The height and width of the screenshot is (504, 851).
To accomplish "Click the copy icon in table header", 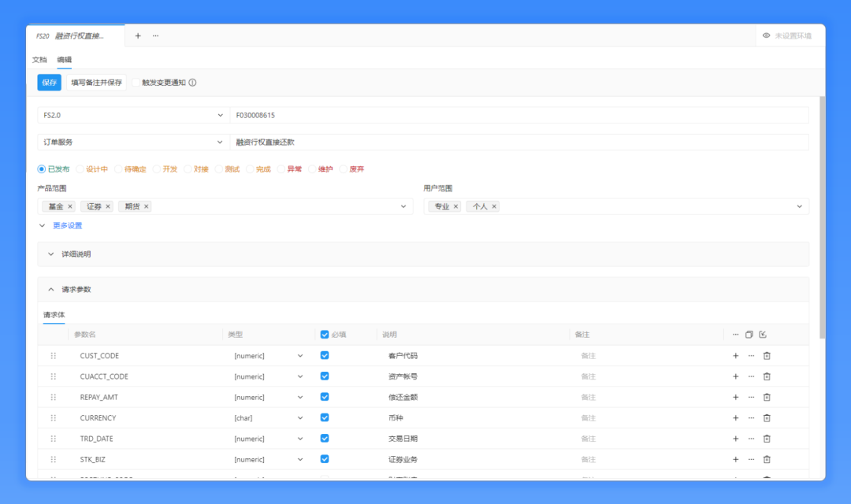I will [x=749, y=335].
